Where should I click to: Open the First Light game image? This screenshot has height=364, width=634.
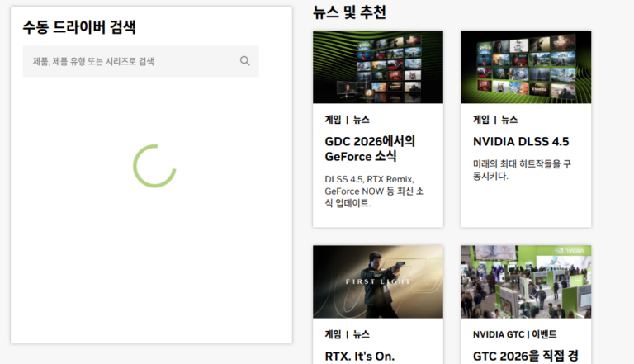point(377,281)
